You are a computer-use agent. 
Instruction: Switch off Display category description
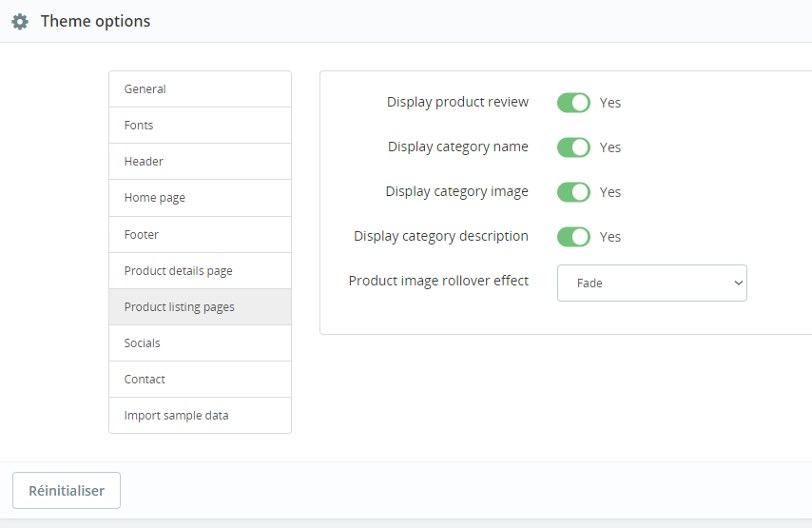click(573, 237)
